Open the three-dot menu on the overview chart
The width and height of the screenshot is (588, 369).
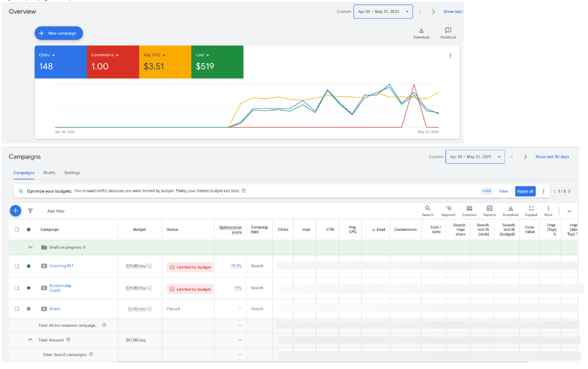(x=451, y=56)
